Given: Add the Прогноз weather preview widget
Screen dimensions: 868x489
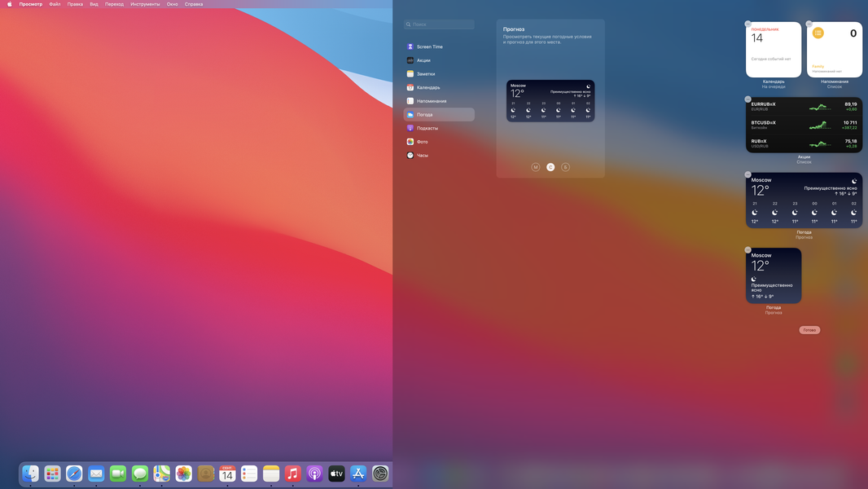Looking at the screenshot, I should 550,101.
